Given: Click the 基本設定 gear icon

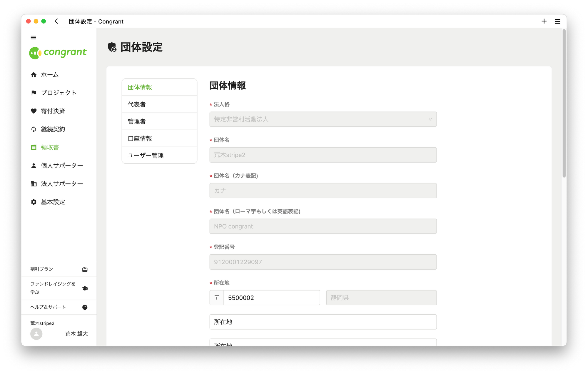Looking at the screenshot, I should coord(34,202).
